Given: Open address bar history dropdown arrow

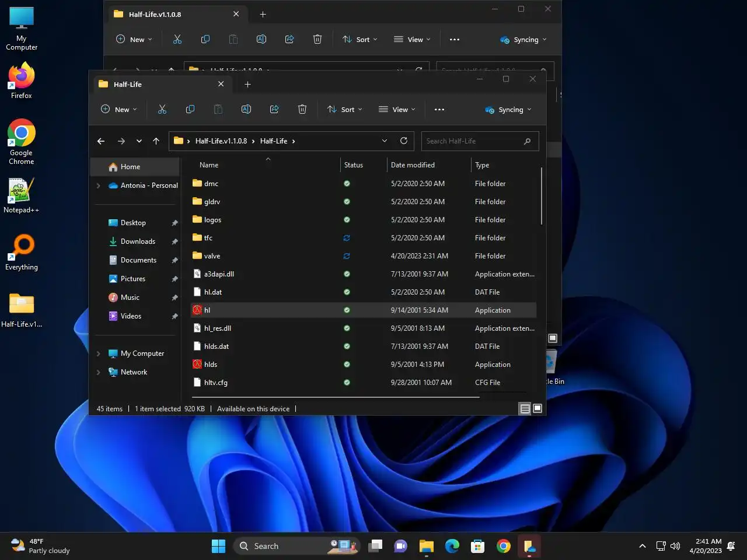Looking at the screenshot, I should click(x=385, y=141).
